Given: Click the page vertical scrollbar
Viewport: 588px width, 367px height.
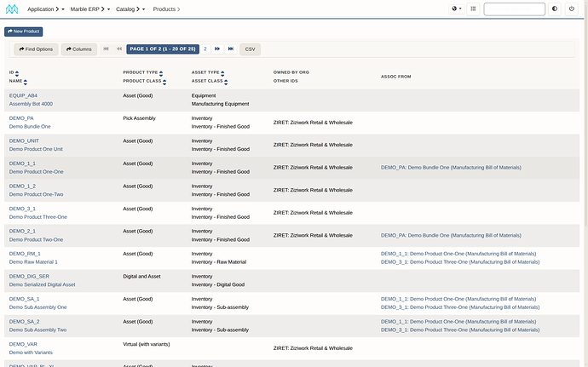Looking at the screenshot, I should coord(586,184).
